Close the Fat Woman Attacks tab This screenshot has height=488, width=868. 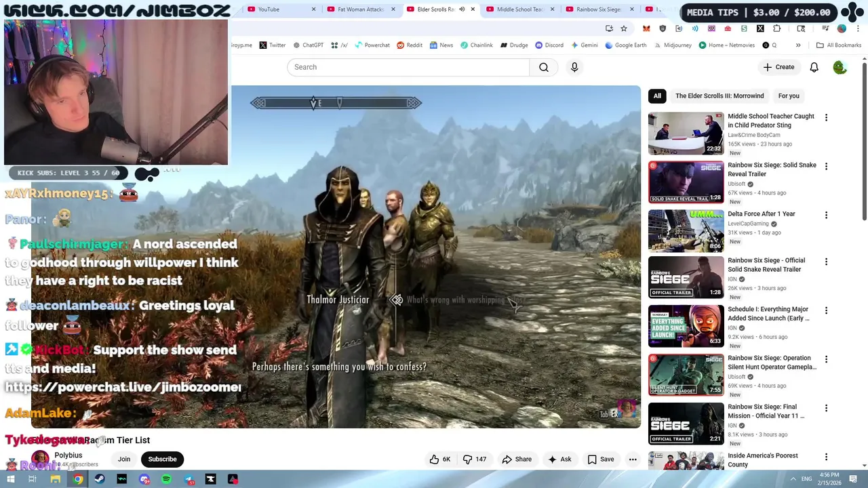click(393, 9)
